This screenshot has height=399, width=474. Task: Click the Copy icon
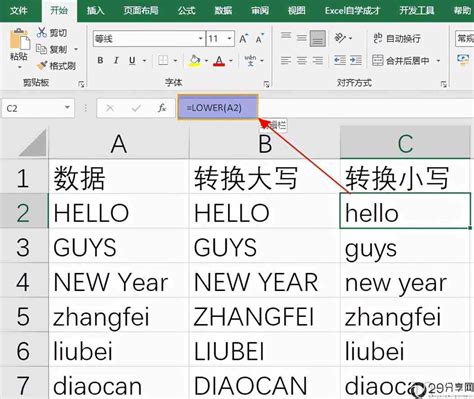(41, 49)
